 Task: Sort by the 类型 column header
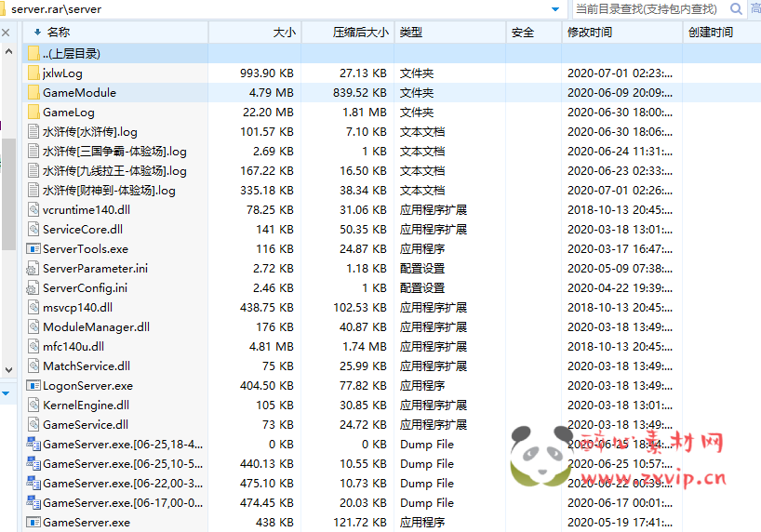tap(410, 33)
